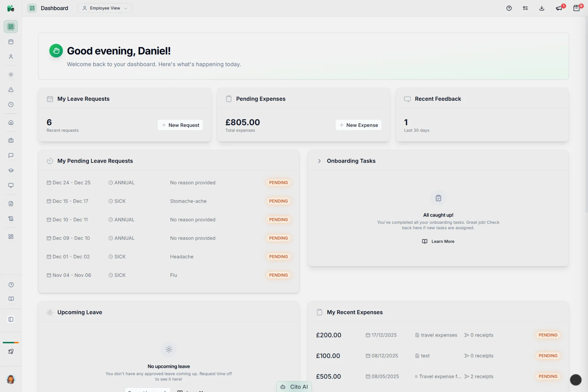Open the help circle icon in top bar
This screenshot has width=588, height=392.
[x=509, y=8]
